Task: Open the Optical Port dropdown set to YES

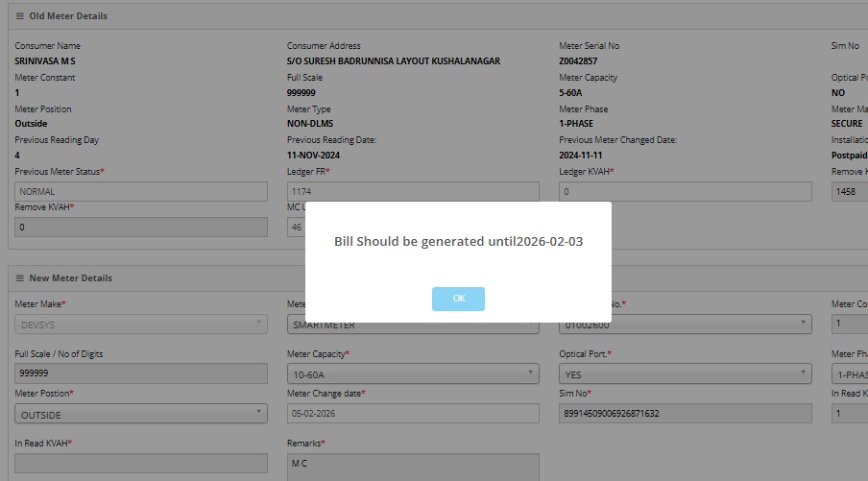Action: tap(685, 373)
